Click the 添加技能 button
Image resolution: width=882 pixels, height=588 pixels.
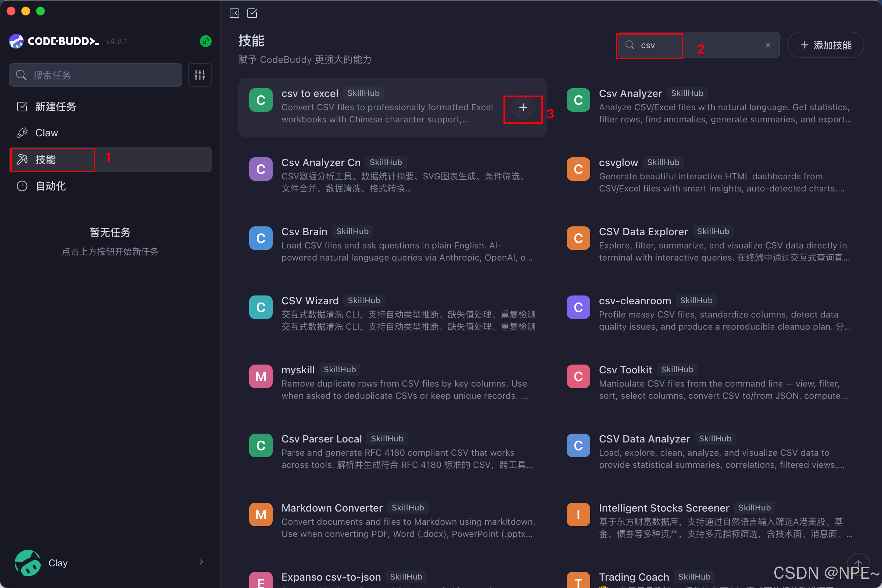[x=825, y=44]
